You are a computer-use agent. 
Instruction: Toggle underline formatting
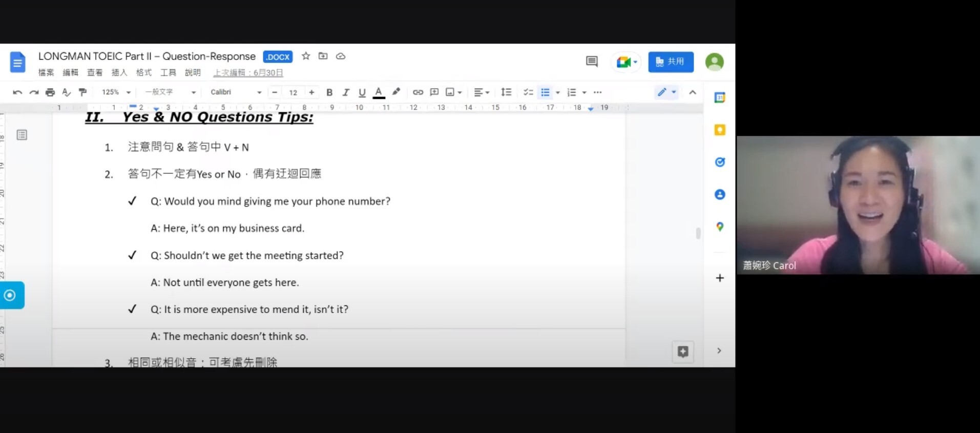tap(362, 92)
